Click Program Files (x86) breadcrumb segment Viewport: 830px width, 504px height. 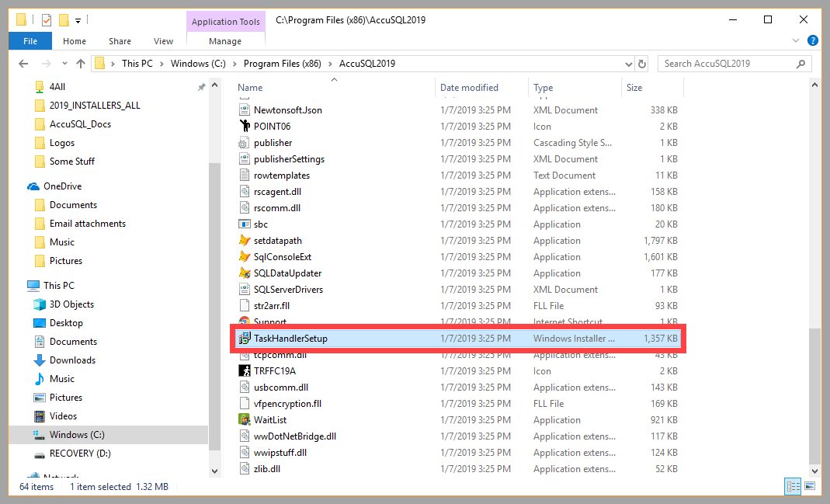[x=282, y=64]
